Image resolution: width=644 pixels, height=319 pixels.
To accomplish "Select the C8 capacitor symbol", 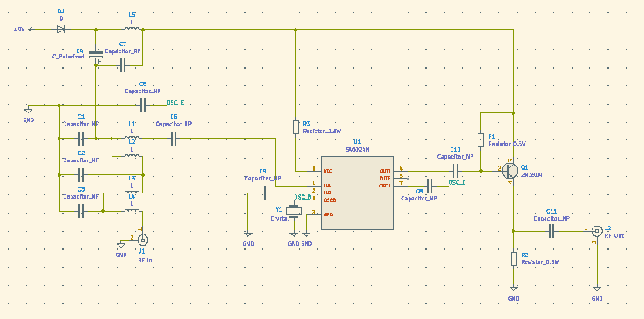I will pos(430,186).
